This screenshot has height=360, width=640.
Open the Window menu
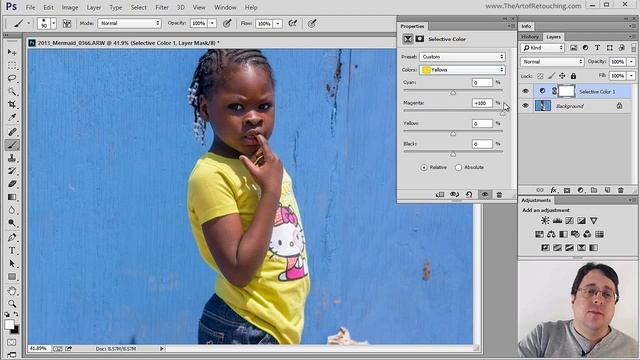click(225, 7)
